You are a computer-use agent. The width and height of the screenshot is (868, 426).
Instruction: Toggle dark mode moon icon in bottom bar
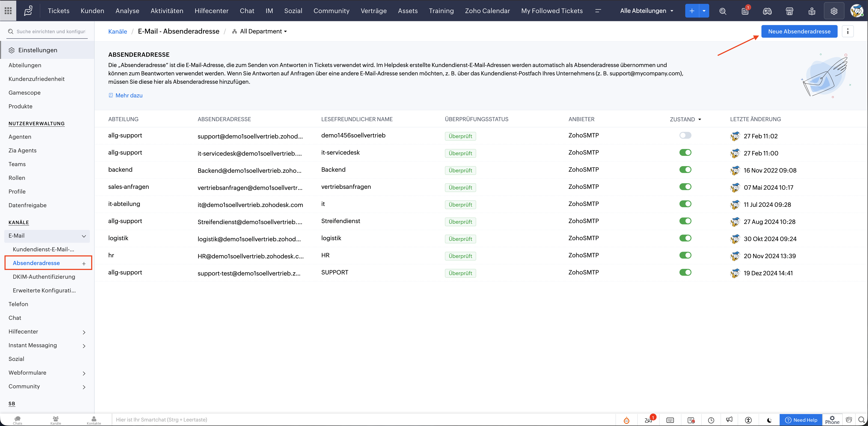coord(769,420)
